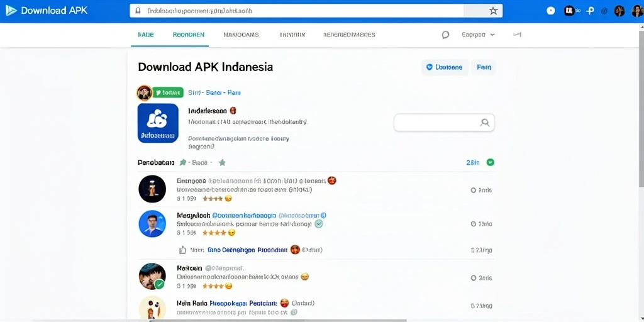Click the reviewer name Brangoee

coord(191,180)
